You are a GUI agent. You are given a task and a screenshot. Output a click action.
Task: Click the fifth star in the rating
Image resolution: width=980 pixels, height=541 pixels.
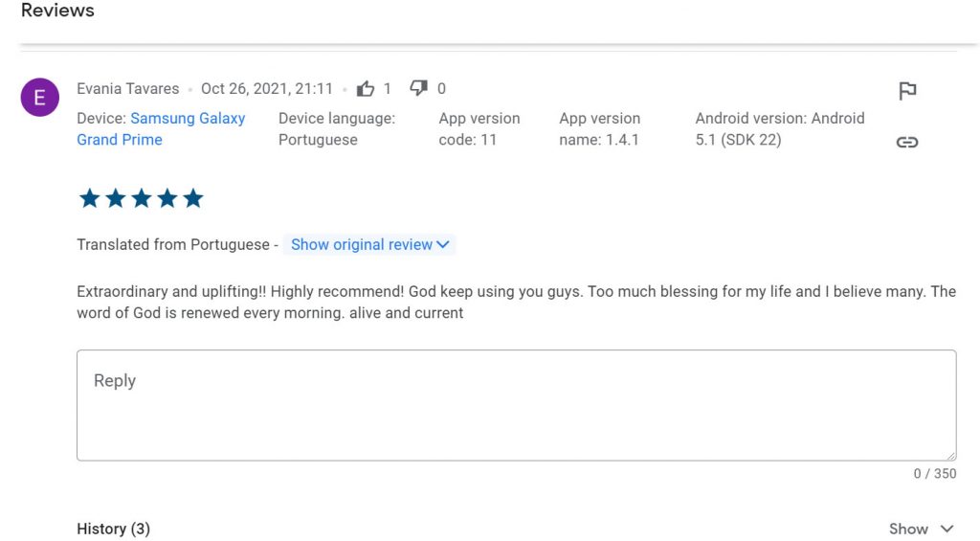click(x=193, y=198)
